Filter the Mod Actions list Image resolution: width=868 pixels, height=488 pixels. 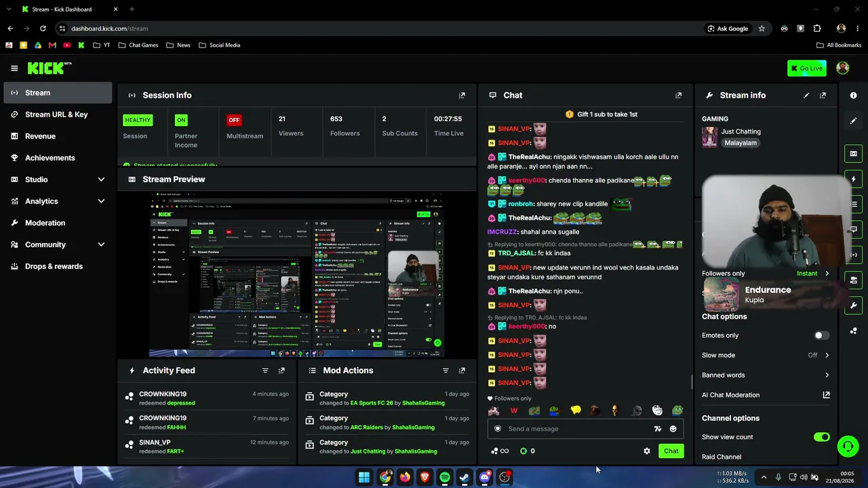446,371
